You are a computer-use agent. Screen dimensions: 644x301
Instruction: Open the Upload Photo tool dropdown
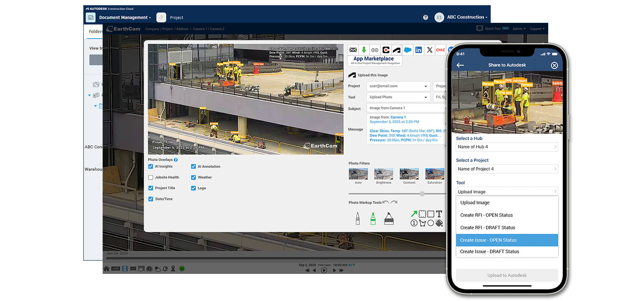click(398, 97)
